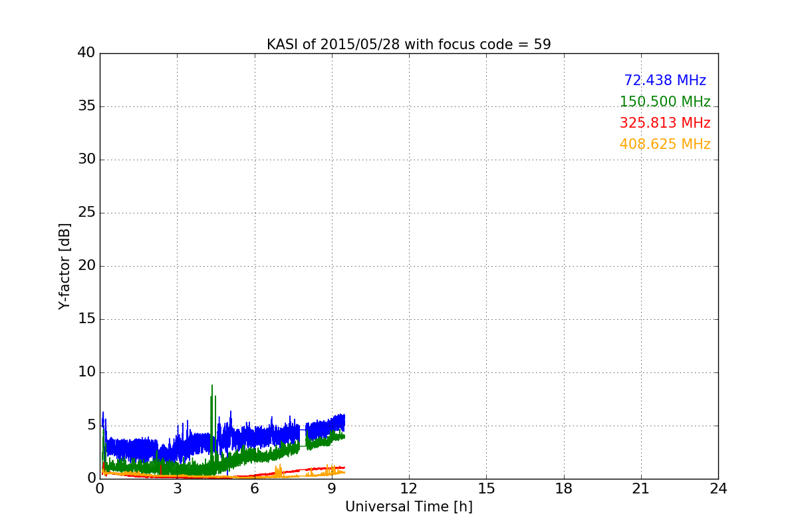Click the y-axis tick label 25
This screenshot has height=532, width=798.
coord(86,213)
